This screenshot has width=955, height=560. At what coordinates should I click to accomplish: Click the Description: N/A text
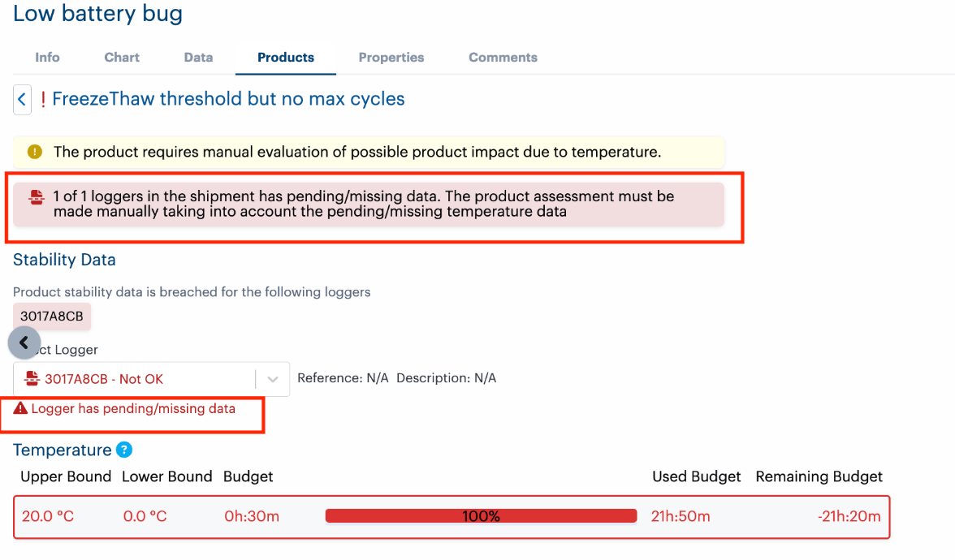[x=447, y=378]
